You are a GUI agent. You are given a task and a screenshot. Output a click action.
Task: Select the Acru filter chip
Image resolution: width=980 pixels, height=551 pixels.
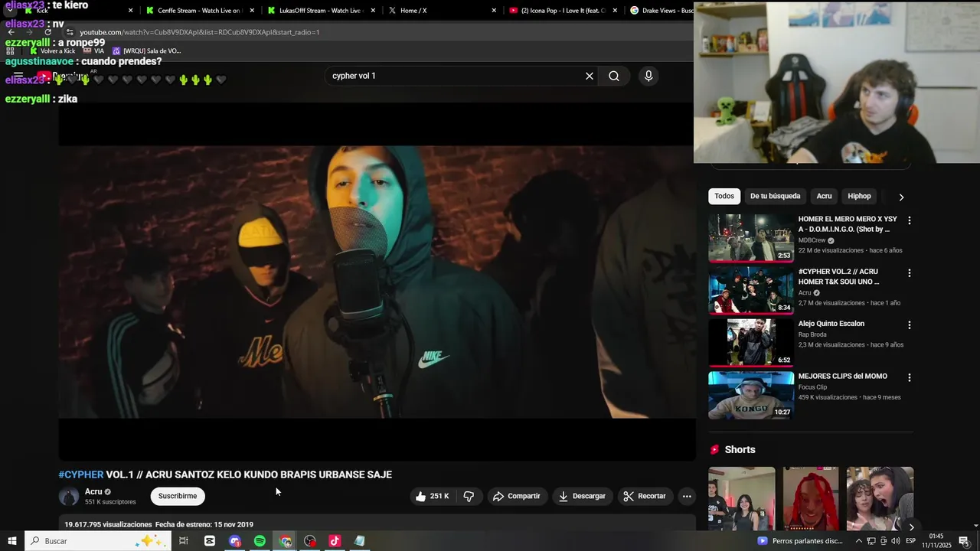[x=824, y=196]
